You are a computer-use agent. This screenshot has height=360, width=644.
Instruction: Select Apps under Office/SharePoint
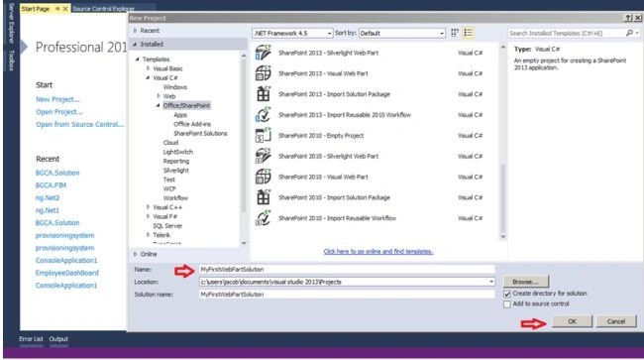coord(180,115)
